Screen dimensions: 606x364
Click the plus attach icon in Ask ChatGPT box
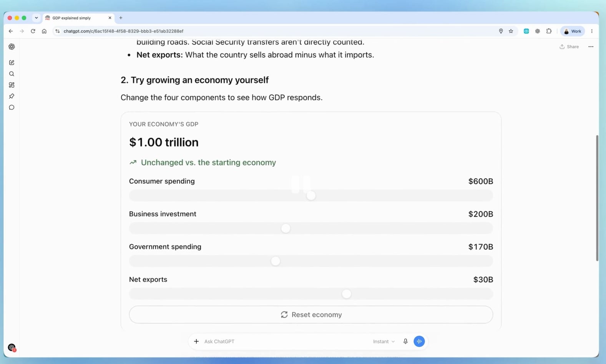(196, 341)
